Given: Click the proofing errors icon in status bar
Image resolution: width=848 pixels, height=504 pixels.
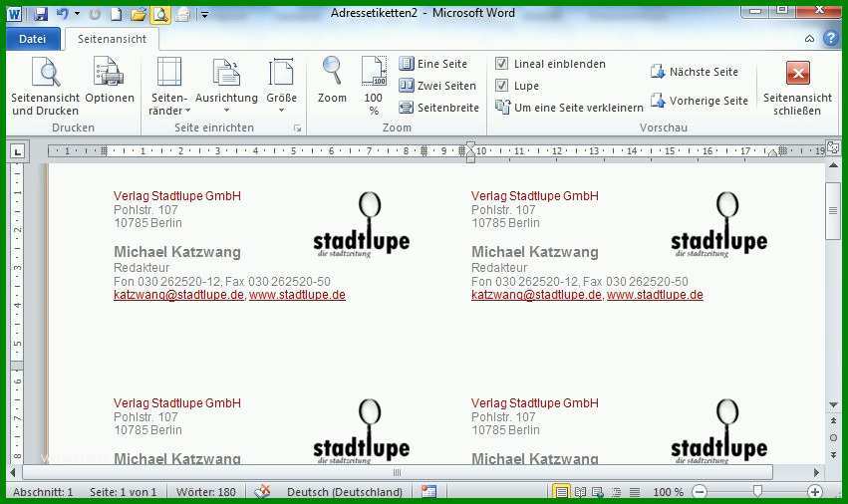Looking at the screenshot, I should pos(262,492).
